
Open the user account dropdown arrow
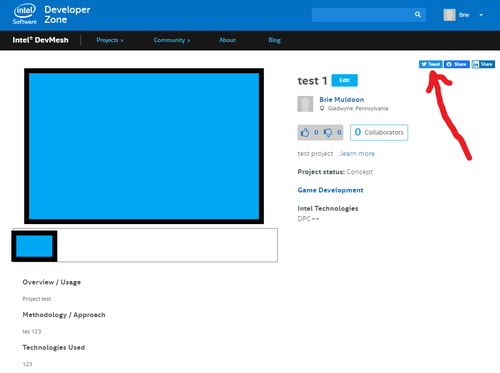click(481, 15)
